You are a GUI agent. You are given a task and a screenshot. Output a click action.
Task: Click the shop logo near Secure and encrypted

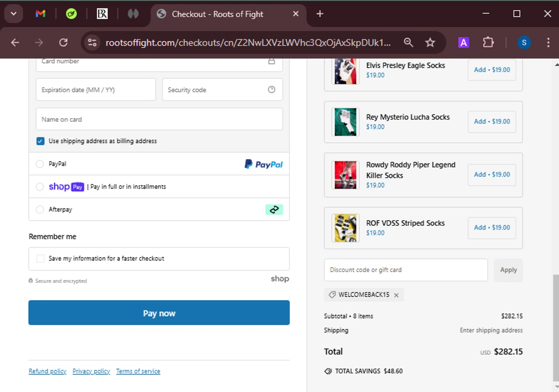[x=280, y=279]
